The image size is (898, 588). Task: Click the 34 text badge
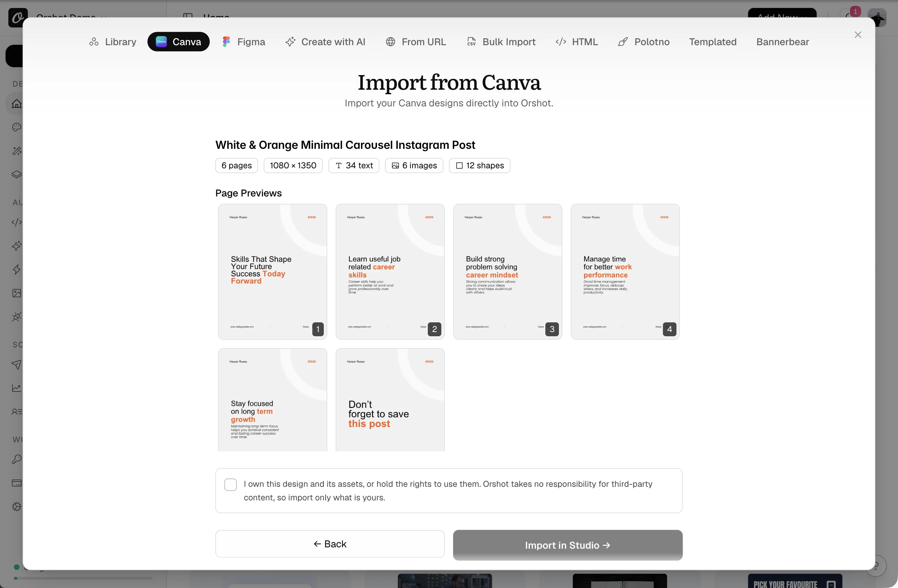354,166
